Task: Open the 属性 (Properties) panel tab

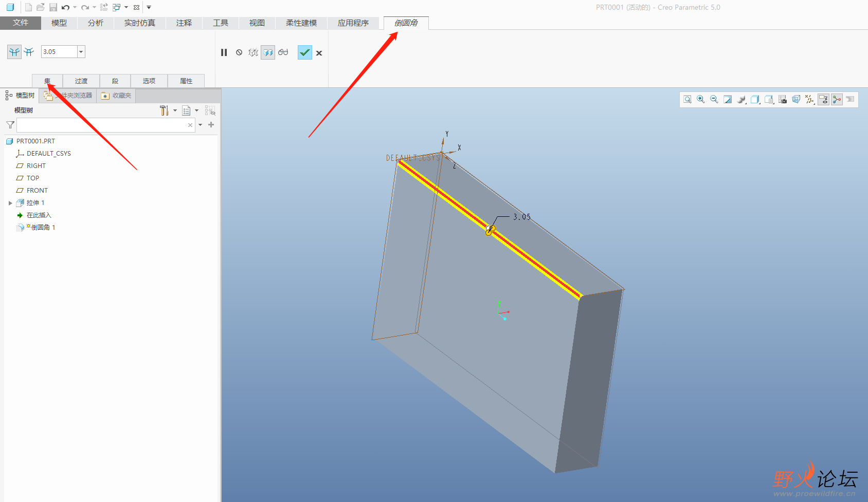Action: [186, 81]
